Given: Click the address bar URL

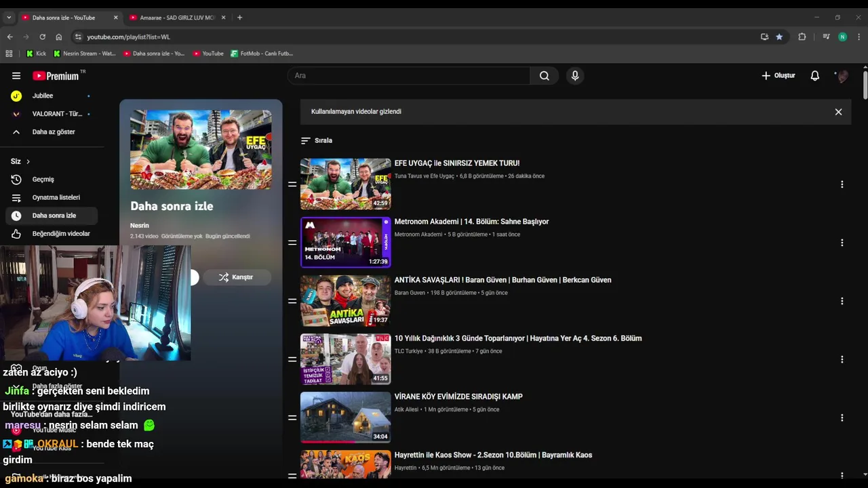Looking at the screenshot, I should click(128, 37).
